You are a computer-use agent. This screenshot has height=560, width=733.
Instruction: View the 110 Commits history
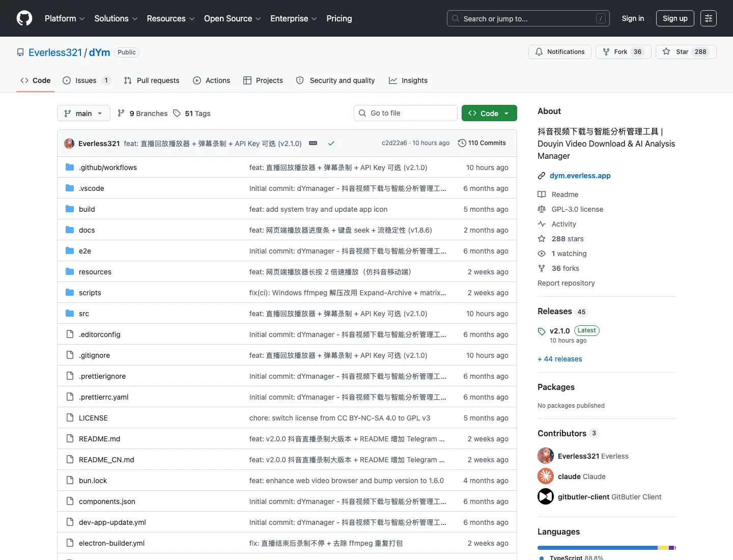tap(482, 143)
